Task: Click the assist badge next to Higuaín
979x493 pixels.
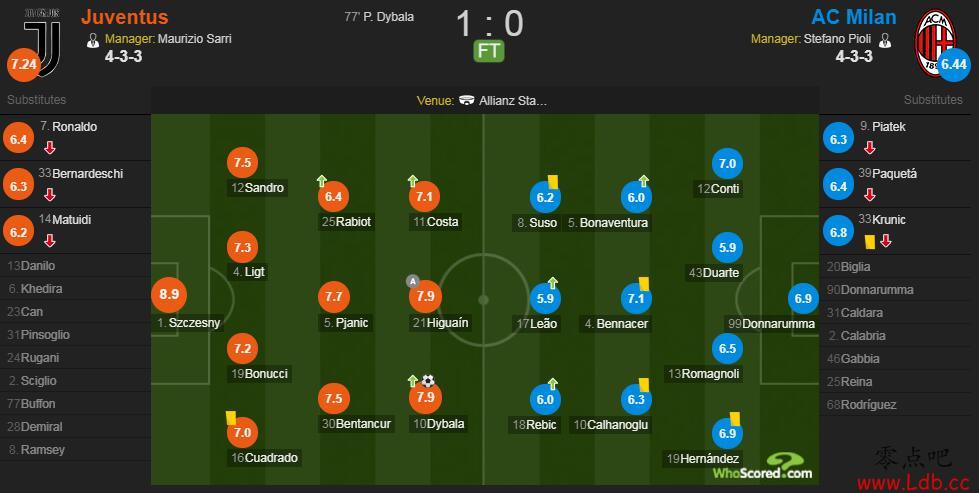Action: click(412, 281)
